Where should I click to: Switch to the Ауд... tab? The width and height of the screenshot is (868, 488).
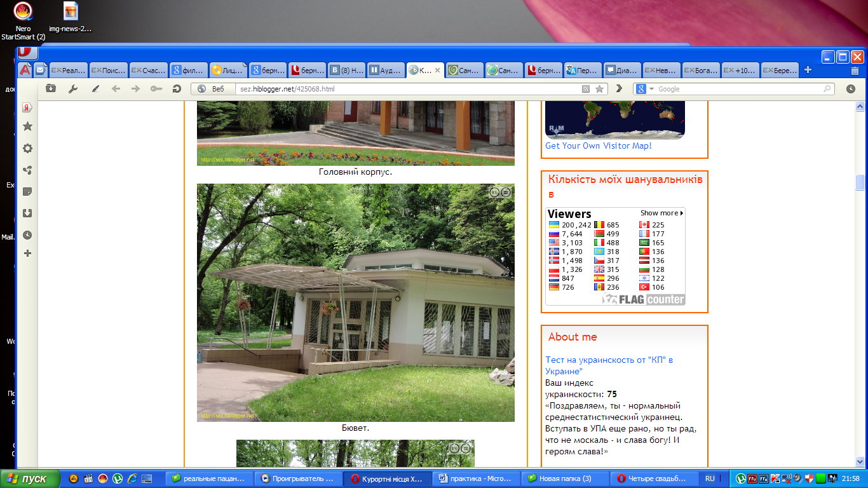(x=386, y=71)
